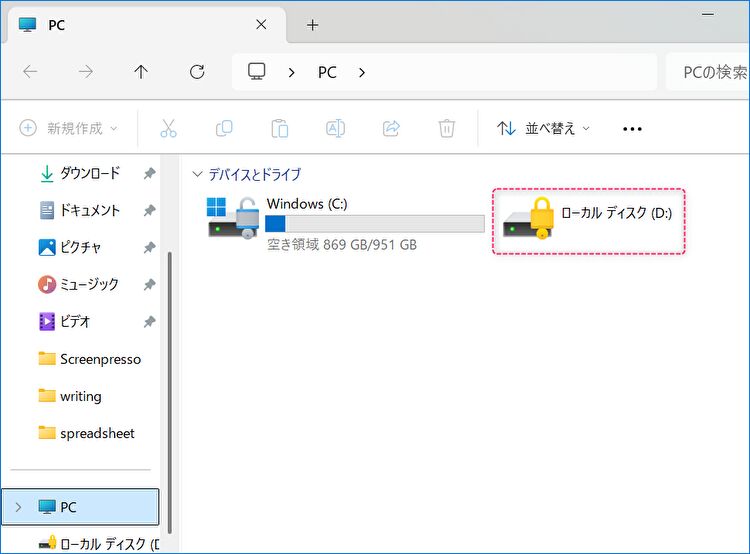
Task: Click the Cut scissors icon
Action: pyautogui.click(x=168, y=128)
